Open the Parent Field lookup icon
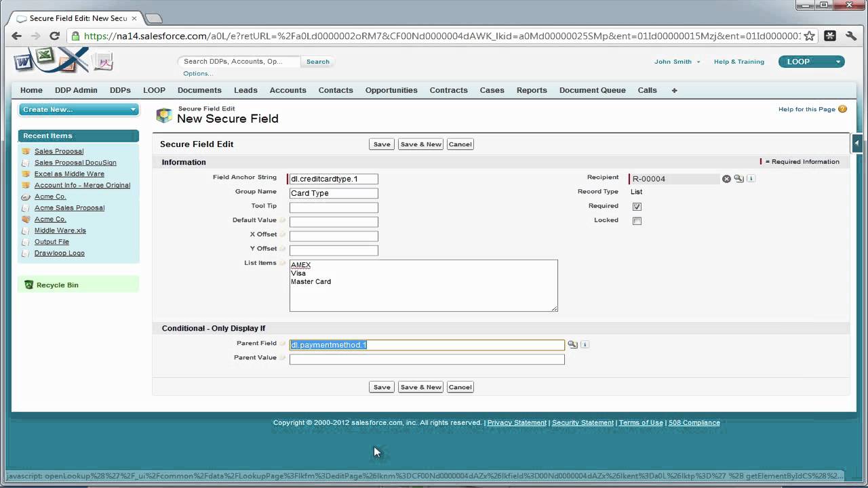868x488 pixels. pos(572,345)
